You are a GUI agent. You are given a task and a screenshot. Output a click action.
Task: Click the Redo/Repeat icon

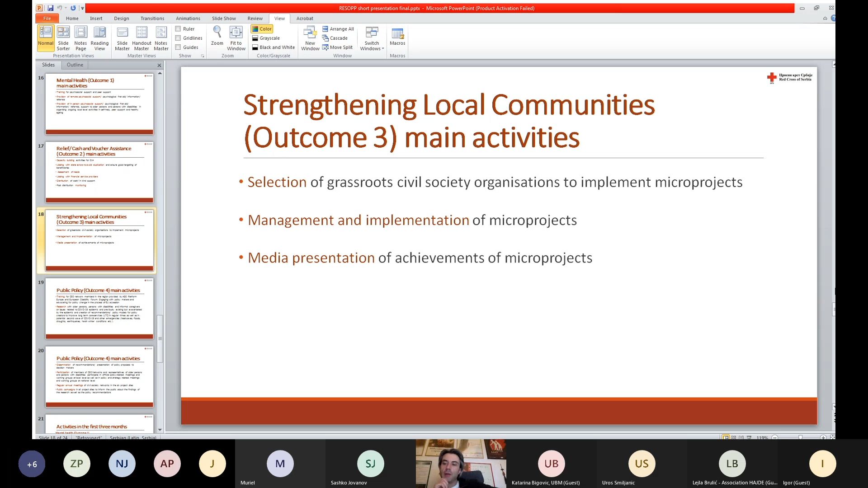[x=73, y=8]
